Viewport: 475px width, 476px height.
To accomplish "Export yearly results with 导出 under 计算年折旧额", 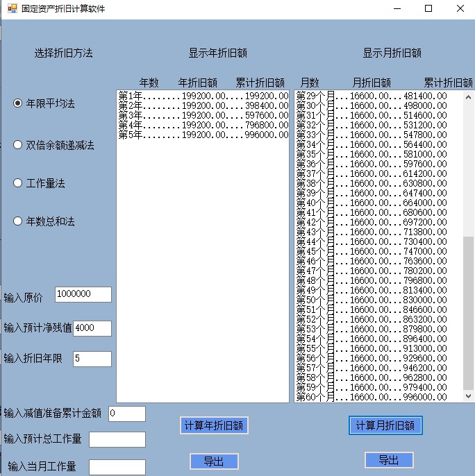I will point(214,461).
